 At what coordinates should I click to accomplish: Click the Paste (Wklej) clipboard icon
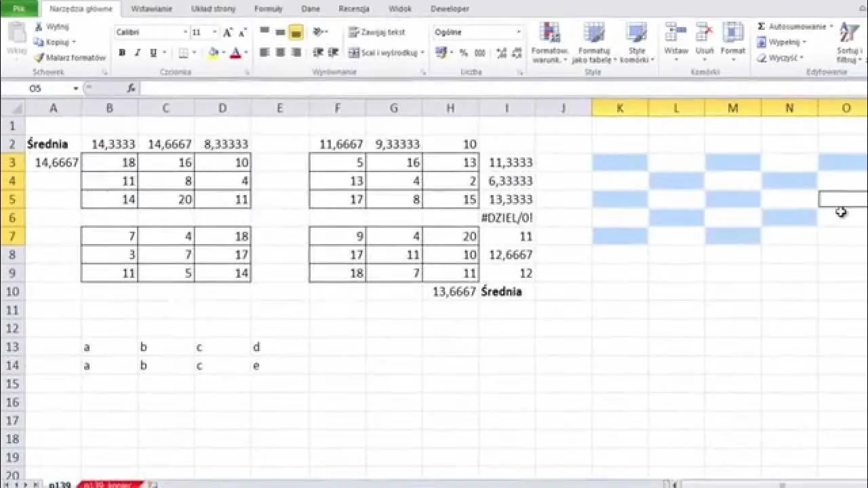pyautogui.click(x=16, y=34)
